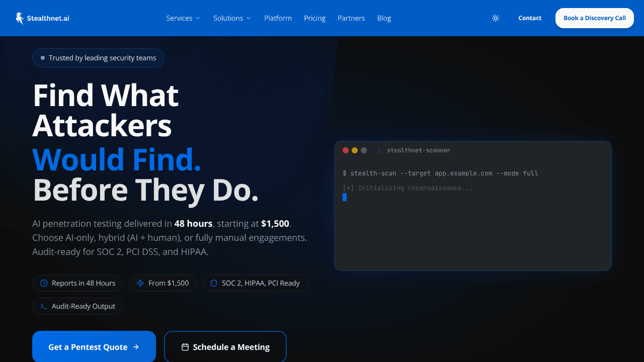
Task: Open the Contact link
Action: [x=530, y=18]
